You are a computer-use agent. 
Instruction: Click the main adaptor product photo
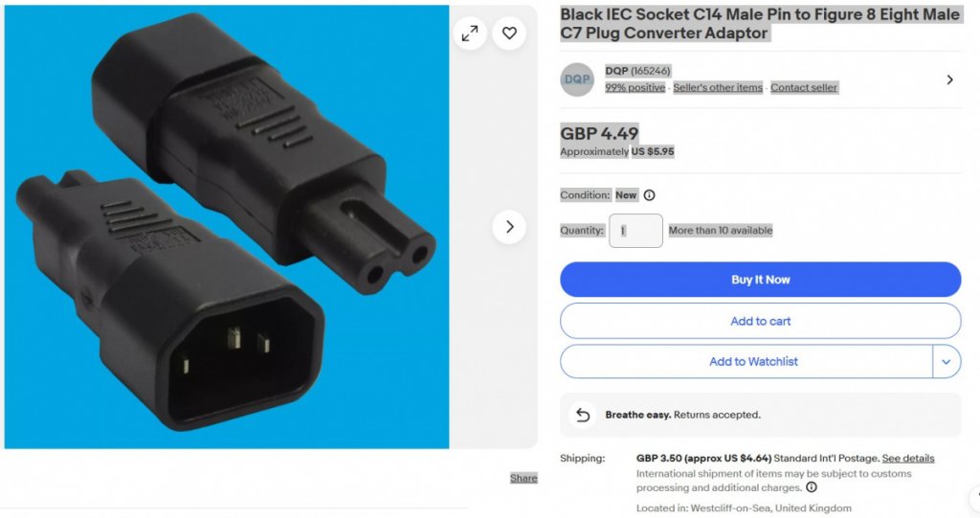coord(227,227)
